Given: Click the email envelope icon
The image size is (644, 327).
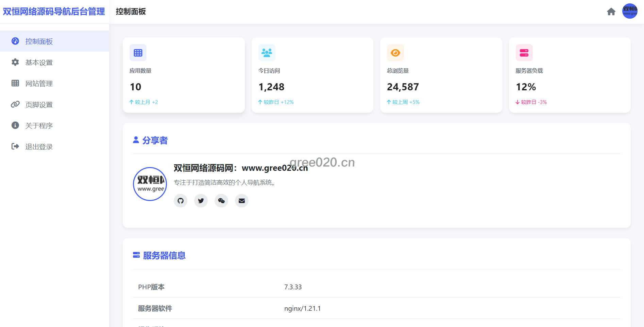Looking at the screenshot, I should pos(242,201).
